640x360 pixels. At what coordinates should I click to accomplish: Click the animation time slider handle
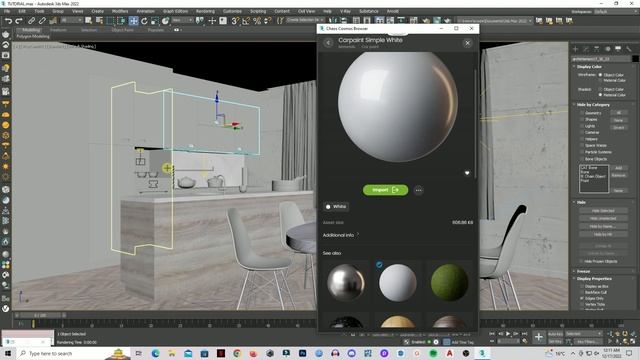pos(40,316)
